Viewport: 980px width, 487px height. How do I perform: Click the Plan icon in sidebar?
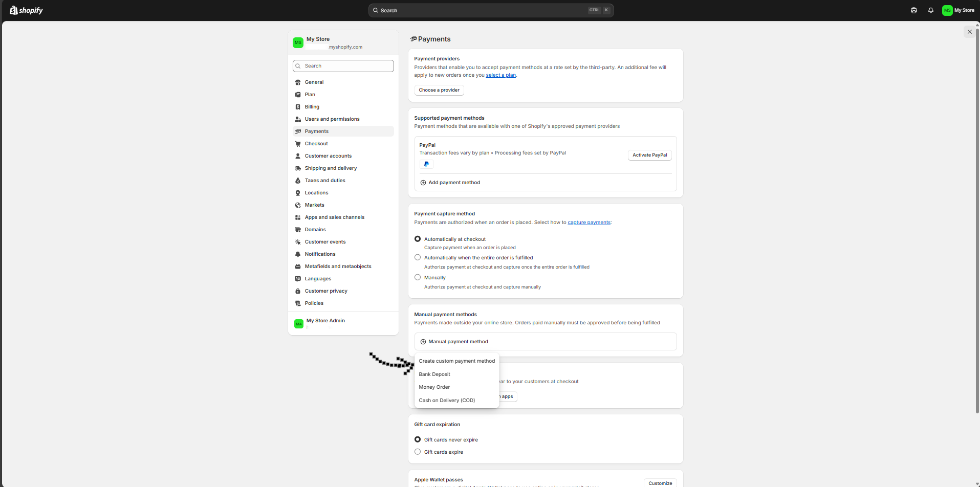(x=298, y=95)
